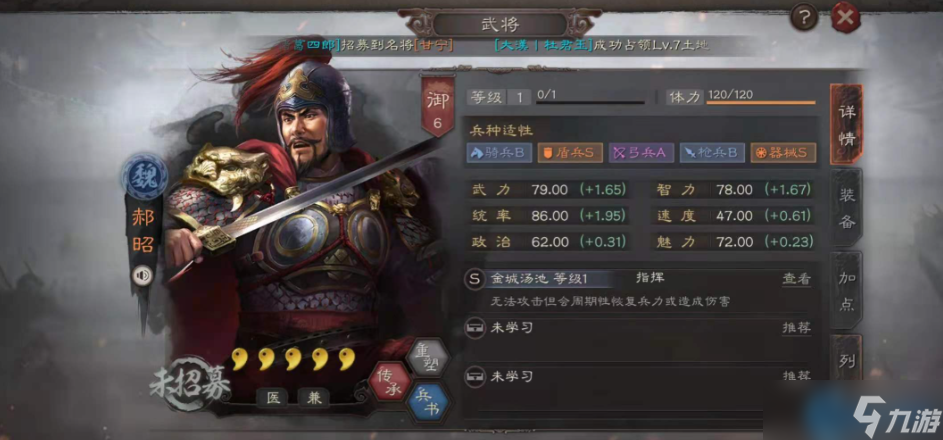Image resolution: width=943 pixels, height=440 pixels.
Task: Open the 兵书 blue hexagon button
Action: [428, 402]
